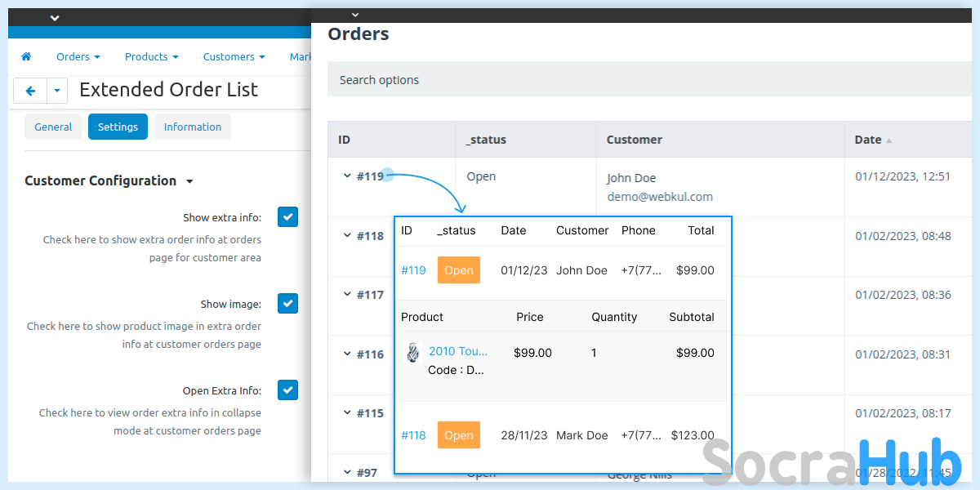Open the Orders menu
This screenshot has height=490, width=980.
click(x=78, y=57)
